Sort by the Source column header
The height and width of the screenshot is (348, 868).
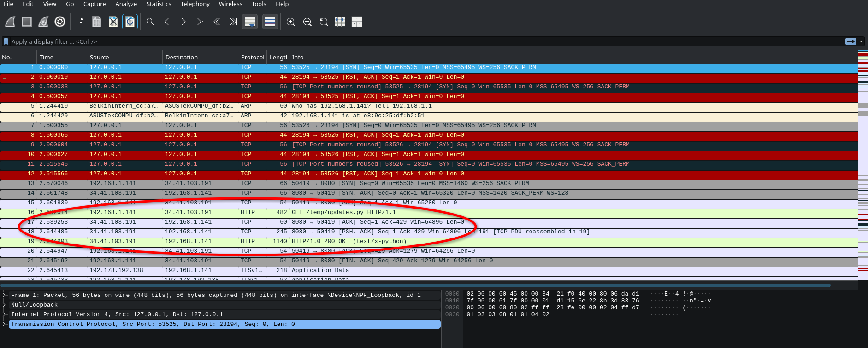(x=124, y=57)
